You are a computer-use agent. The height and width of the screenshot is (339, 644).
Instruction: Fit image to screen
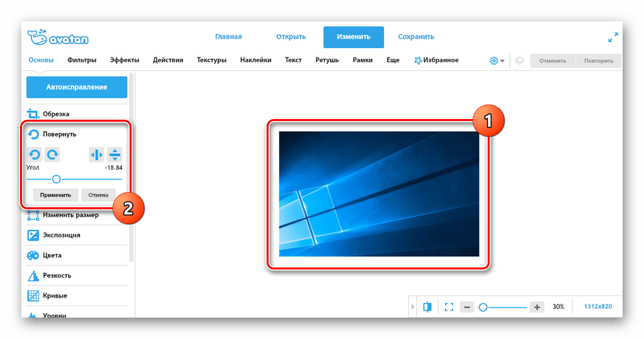click(449, 307)
